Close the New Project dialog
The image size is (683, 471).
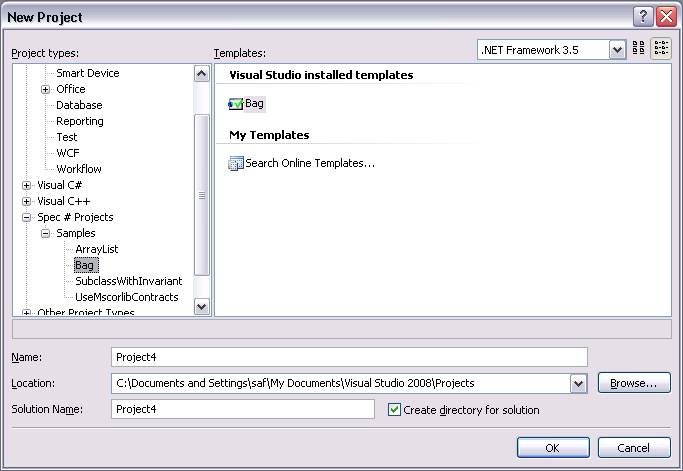[666, 17]
